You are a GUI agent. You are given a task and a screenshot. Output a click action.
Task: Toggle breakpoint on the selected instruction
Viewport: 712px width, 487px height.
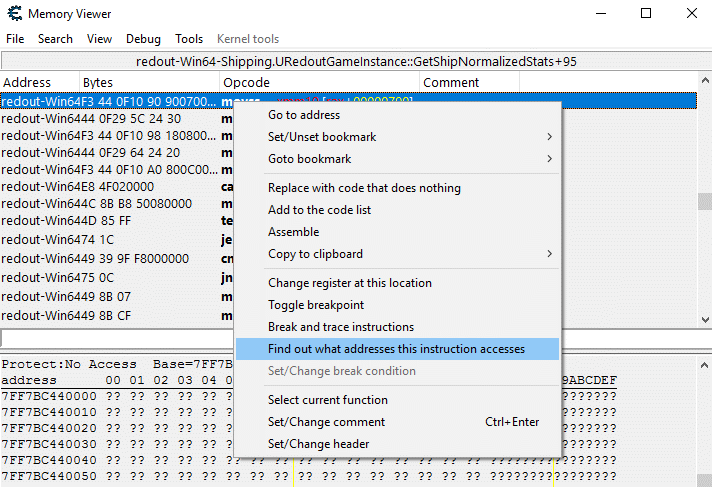click(x=316, y=305)
